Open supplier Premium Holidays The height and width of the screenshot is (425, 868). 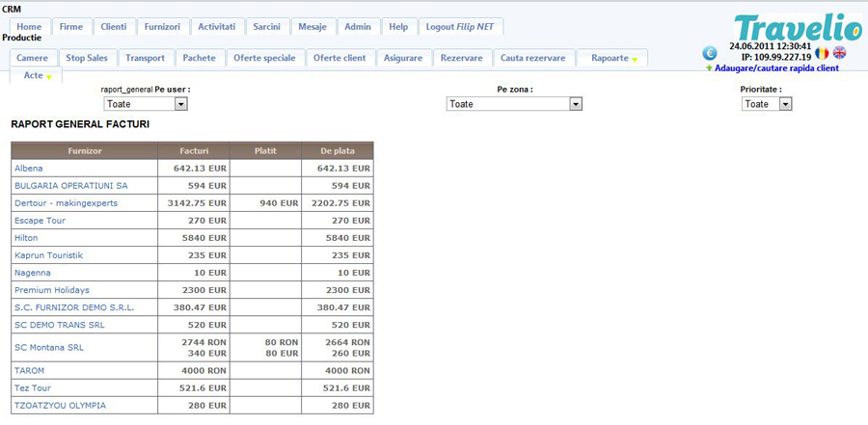(x=52, y=290)
